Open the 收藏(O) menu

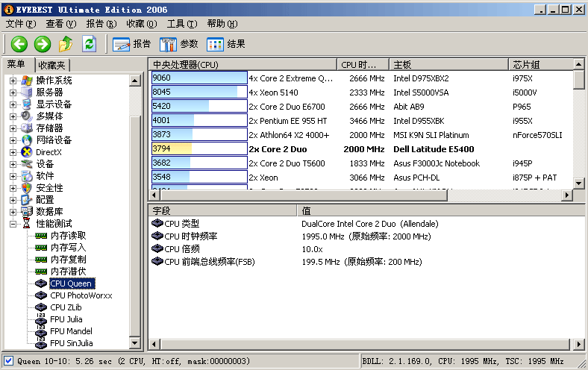[x=141, y=24]
